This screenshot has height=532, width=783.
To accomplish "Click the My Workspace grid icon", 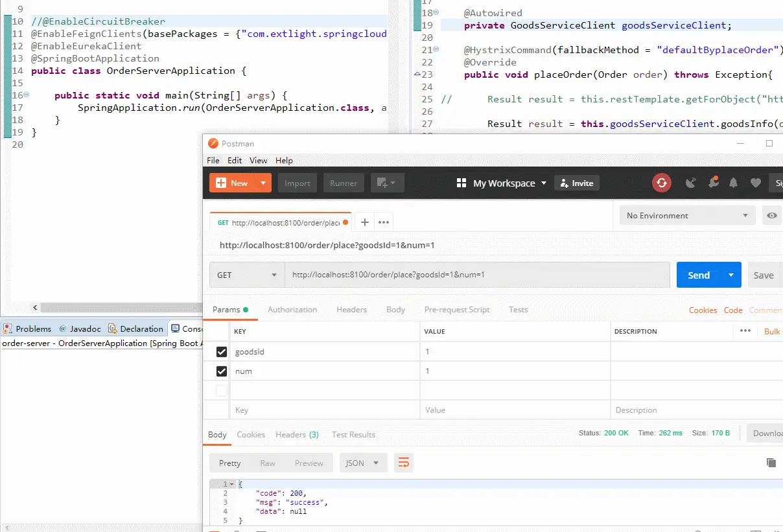I will (462, 183).
